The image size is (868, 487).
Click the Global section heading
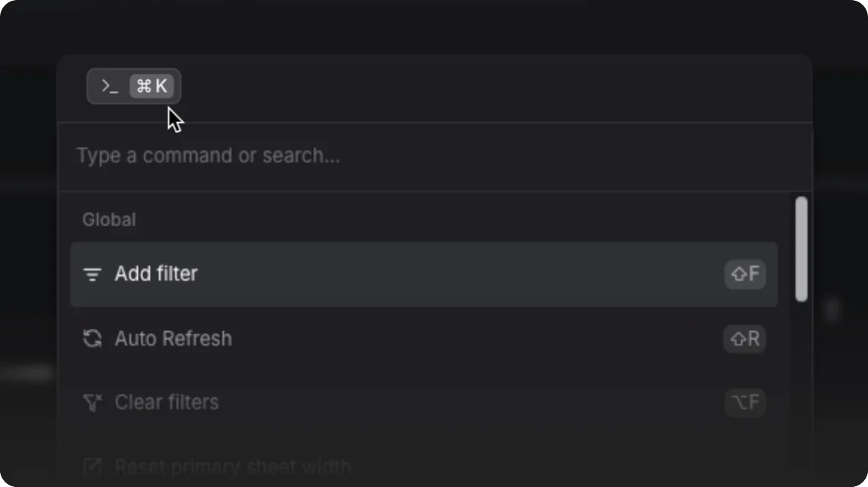[109, 220]
